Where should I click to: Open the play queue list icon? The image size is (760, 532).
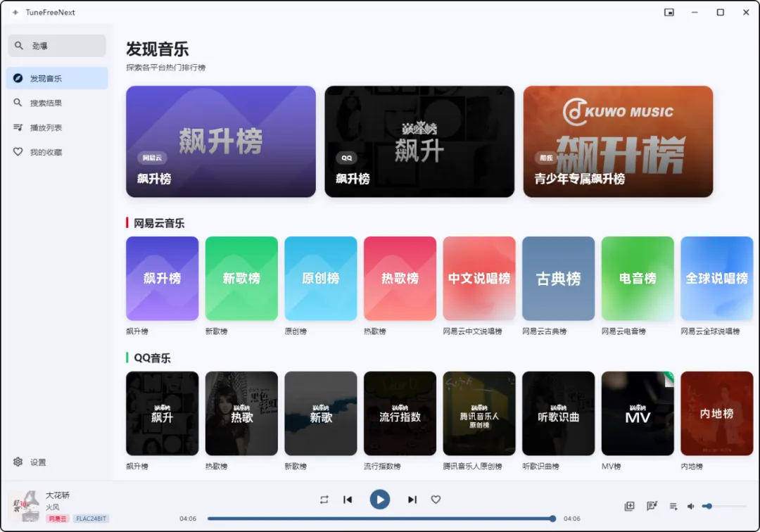coord(673,507)
